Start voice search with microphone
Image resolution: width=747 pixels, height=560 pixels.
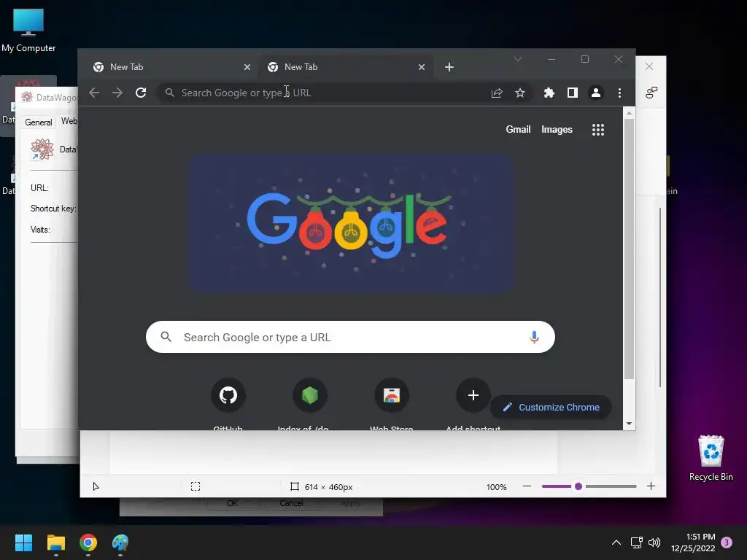pos(534,337)
